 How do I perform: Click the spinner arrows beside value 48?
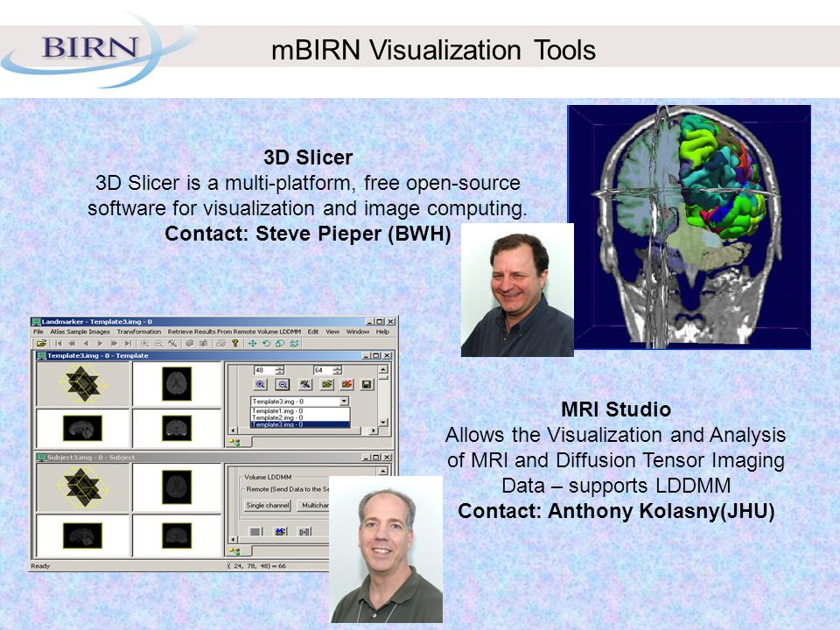(280, 370)
